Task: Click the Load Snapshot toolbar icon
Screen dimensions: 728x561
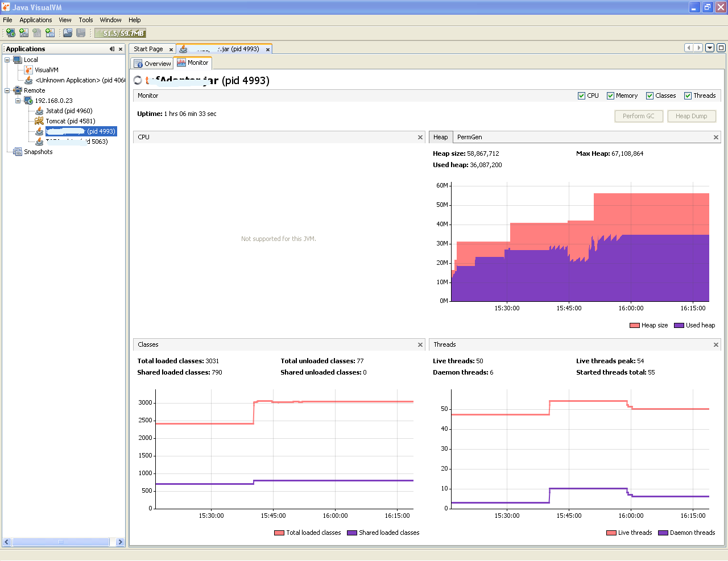Action: 68,33
